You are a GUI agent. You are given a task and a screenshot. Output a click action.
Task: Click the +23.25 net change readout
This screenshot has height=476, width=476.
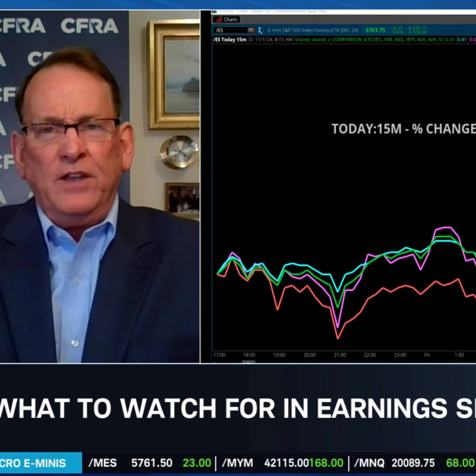(397, 28)
